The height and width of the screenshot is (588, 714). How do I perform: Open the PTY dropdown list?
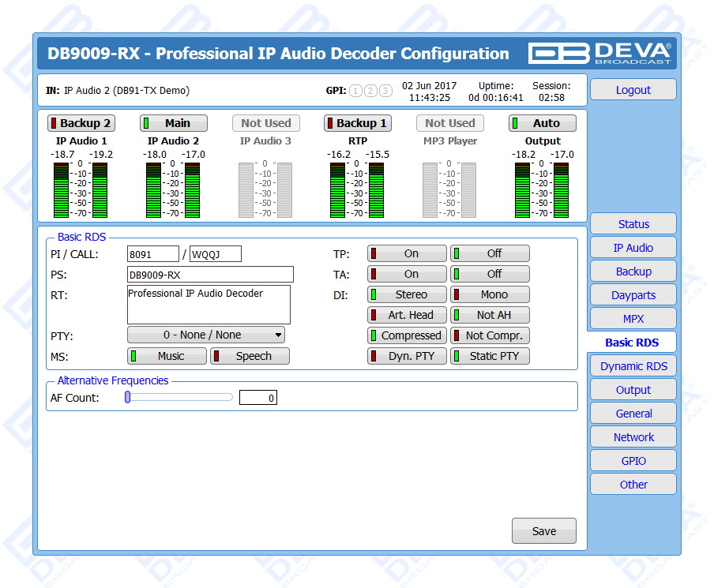[x=205, y=335]
